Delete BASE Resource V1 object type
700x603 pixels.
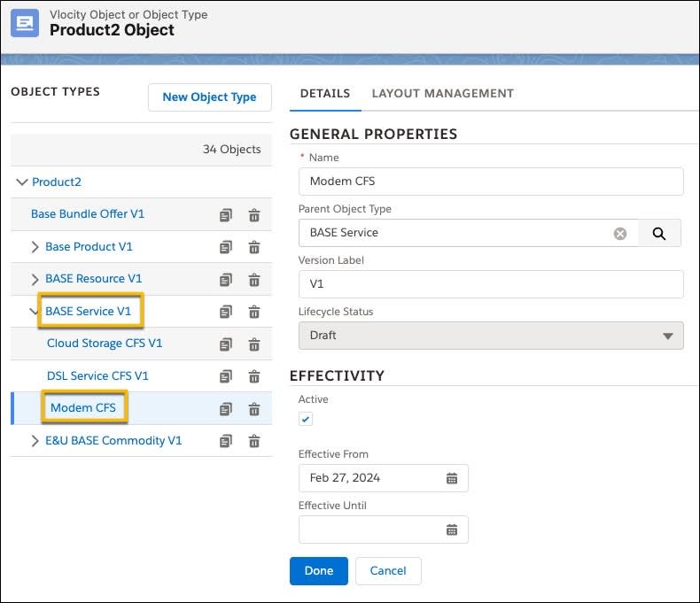tap(254, 280)
